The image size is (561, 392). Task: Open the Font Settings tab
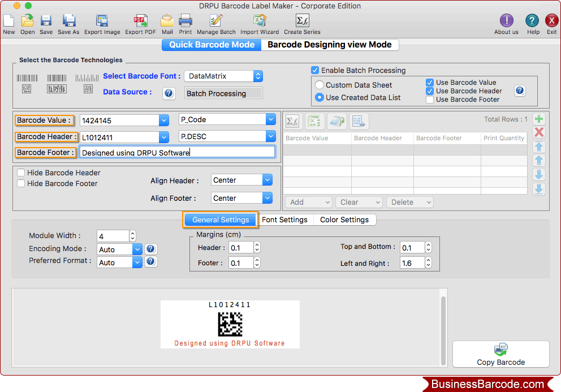[x=285, y=220]
